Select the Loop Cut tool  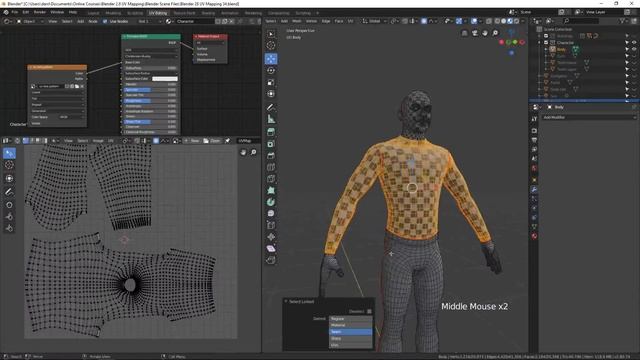(x=271, y=167)
